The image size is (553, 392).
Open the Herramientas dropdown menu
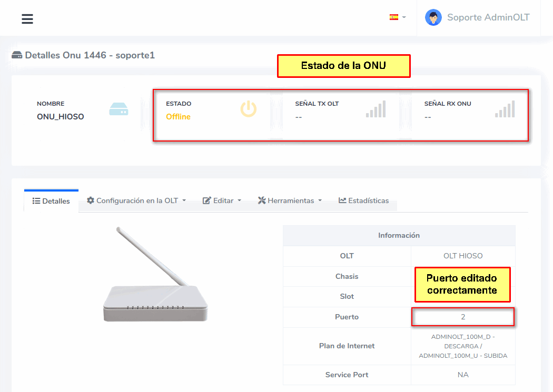289,200
